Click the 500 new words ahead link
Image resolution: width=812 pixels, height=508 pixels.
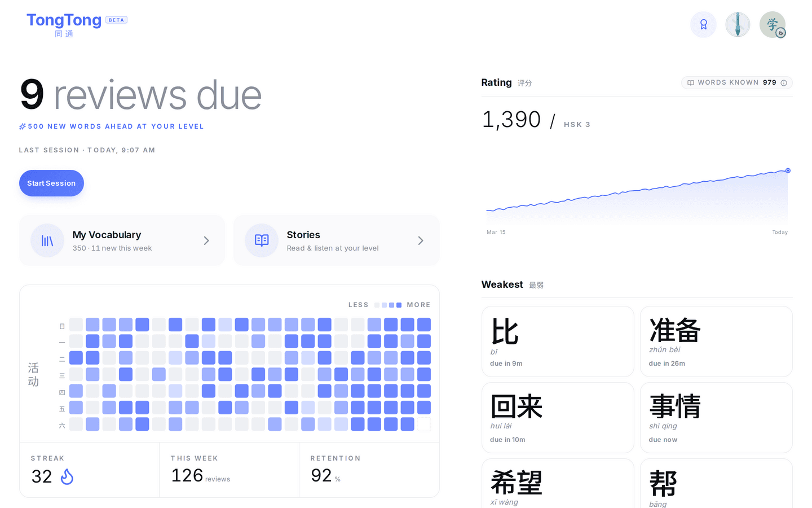pyautogui.click(x=112, y=126)
